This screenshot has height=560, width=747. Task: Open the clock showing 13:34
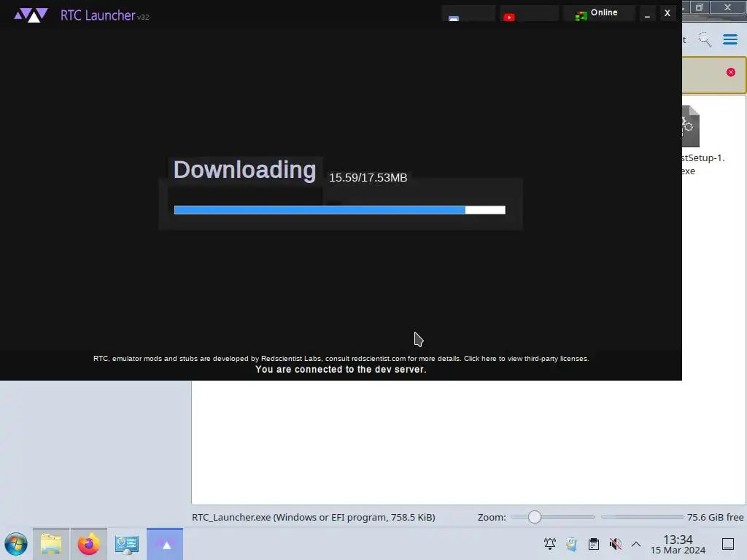(x=678, y=544)
